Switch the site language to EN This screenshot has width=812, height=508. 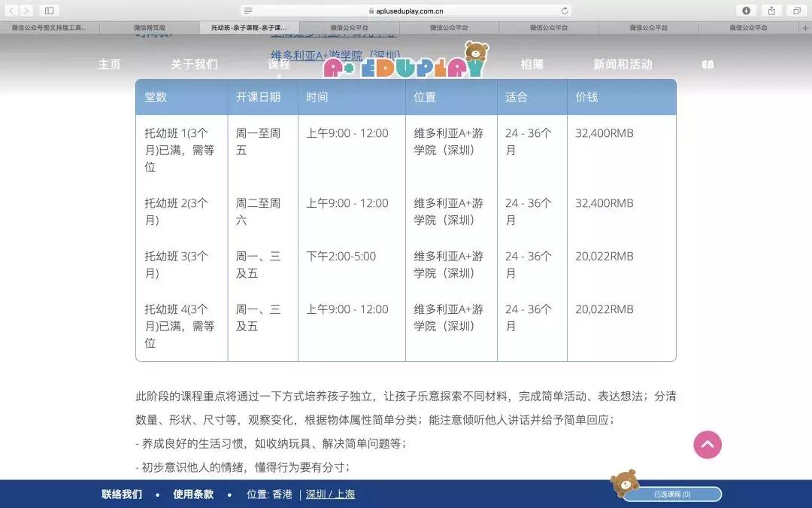click(707, 64)
